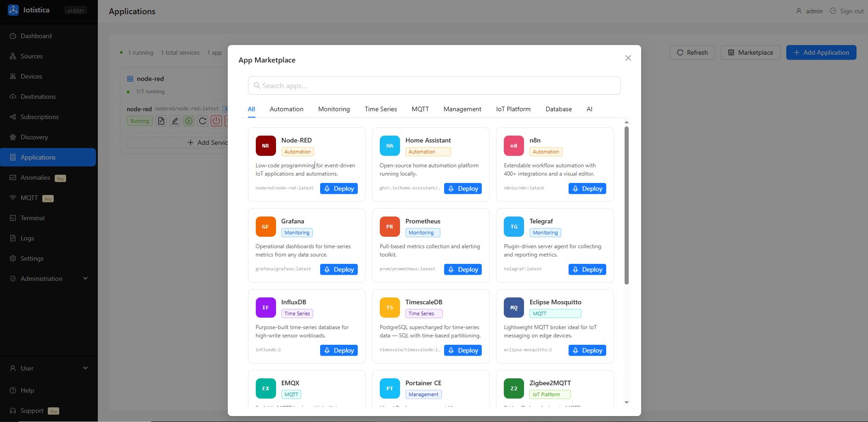Close the App Marketplace dialog
868x422 pixels.
point(628,58)
